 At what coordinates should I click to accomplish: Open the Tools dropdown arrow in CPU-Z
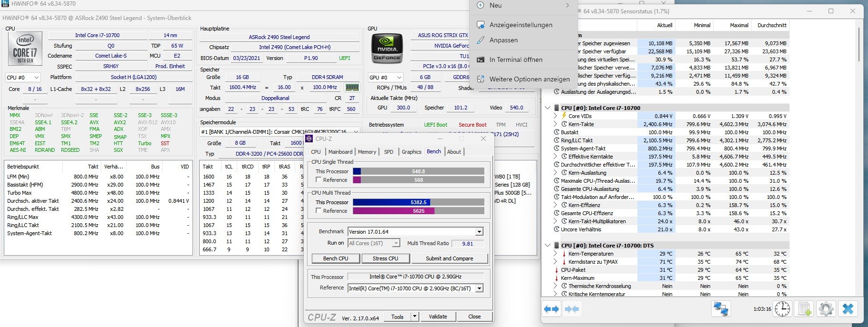415,317
